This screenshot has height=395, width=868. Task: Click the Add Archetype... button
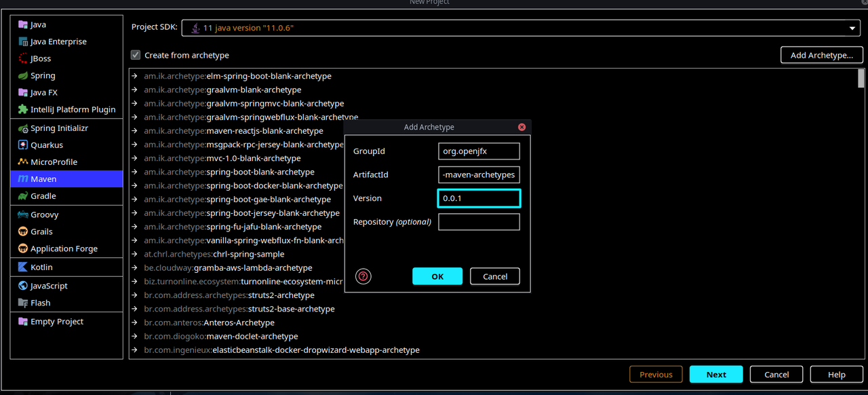click(822, 55)
